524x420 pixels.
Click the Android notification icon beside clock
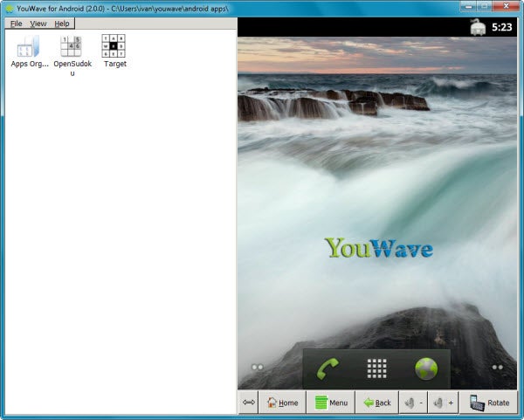click(478, 27)
